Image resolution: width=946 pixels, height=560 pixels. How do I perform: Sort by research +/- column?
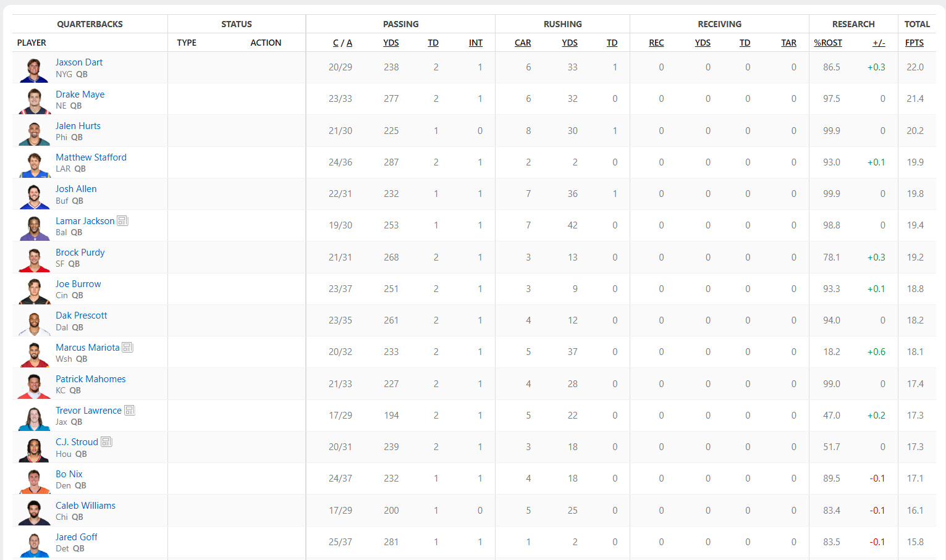tap(879, 43)
